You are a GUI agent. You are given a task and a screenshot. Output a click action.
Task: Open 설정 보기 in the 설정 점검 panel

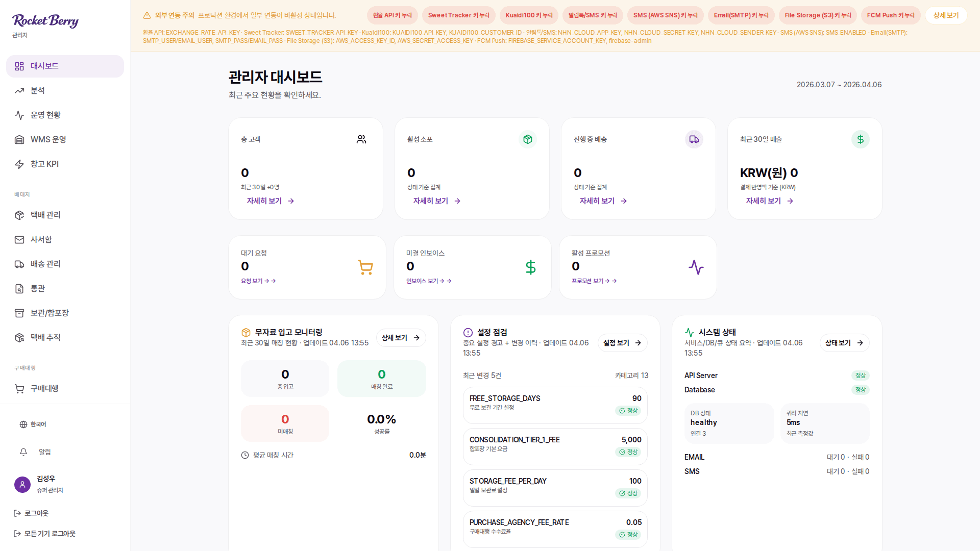[x=622, y=343]
